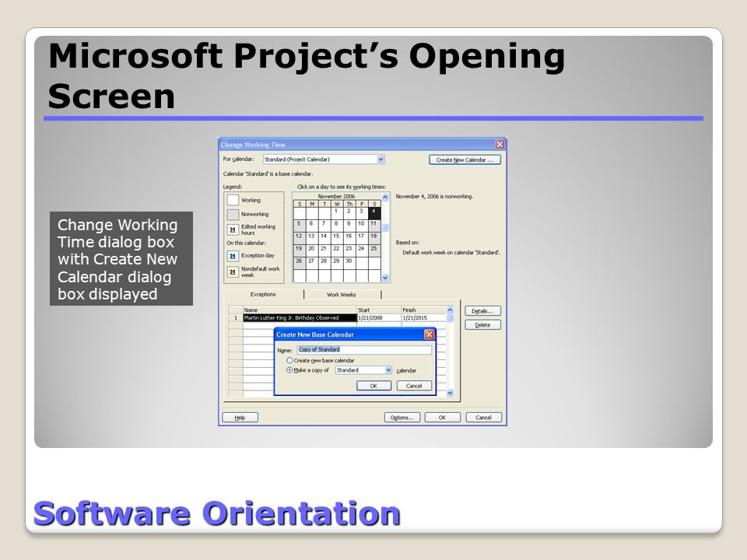The height and width of the screenshot is (560, 747).
Task: Click the Name column header
Action: coord(300,310)
